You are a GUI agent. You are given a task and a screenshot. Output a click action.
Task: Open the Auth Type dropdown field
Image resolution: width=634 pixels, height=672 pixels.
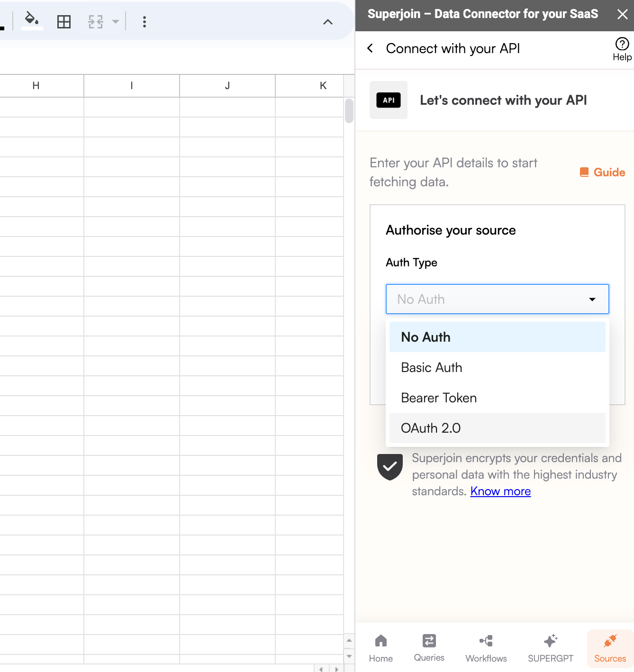click(498, 299)
